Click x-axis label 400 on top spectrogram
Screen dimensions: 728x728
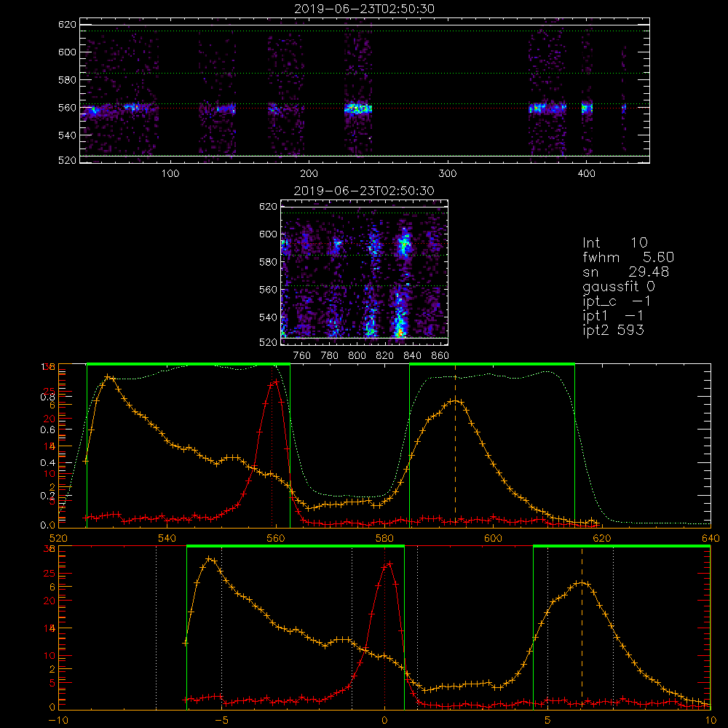[x=586, y=174]
